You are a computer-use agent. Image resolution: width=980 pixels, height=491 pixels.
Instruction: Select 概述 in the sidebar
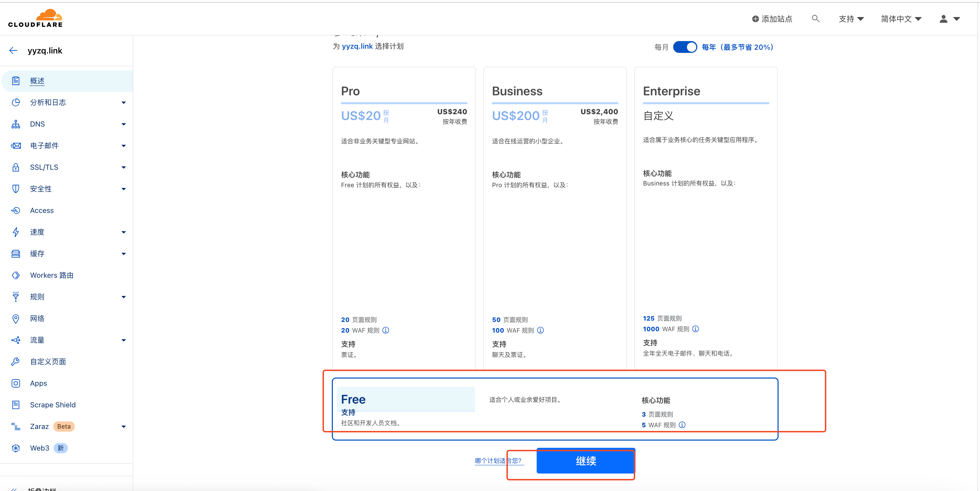pyautogui.click(x=37, y=81)
